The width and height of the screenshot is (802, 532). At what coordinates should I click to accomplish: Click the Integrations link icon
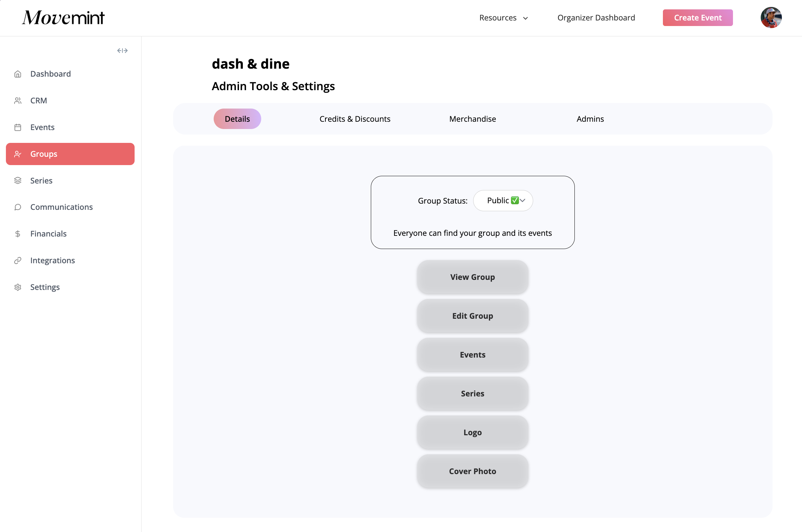18,260
